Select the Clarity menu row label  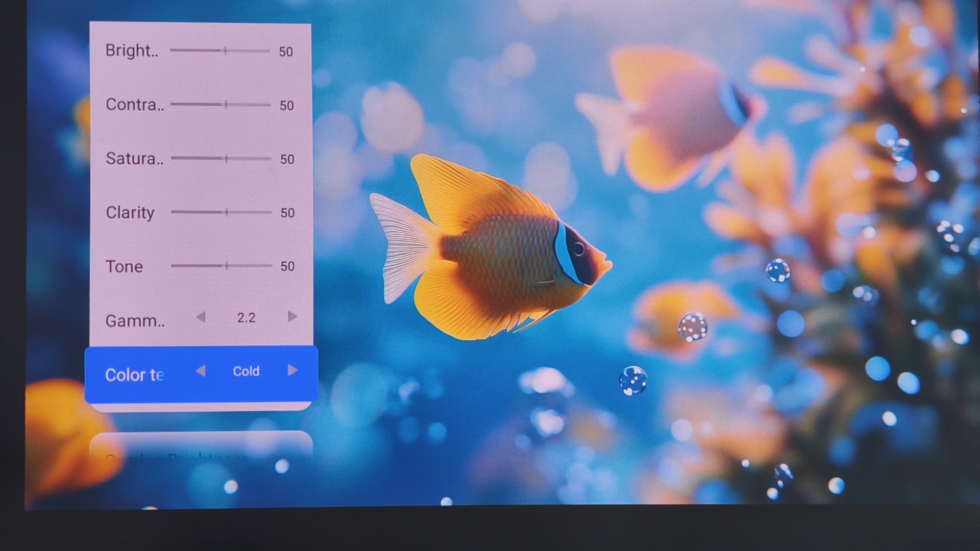coord(130,212)
